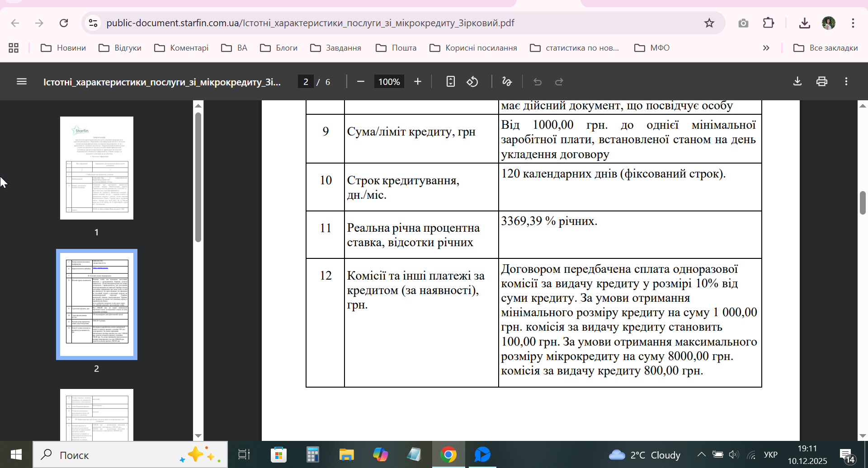Zoom out of the PDF
This screenshot has width=868, height=468.
coord(360,82)
